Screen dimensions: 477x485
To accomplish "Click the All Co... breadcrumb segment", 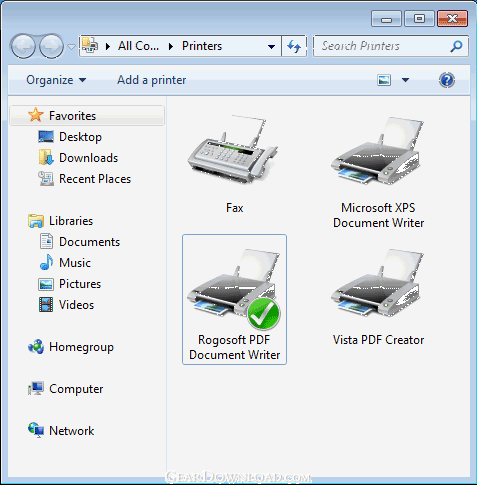I will point(138,46).
